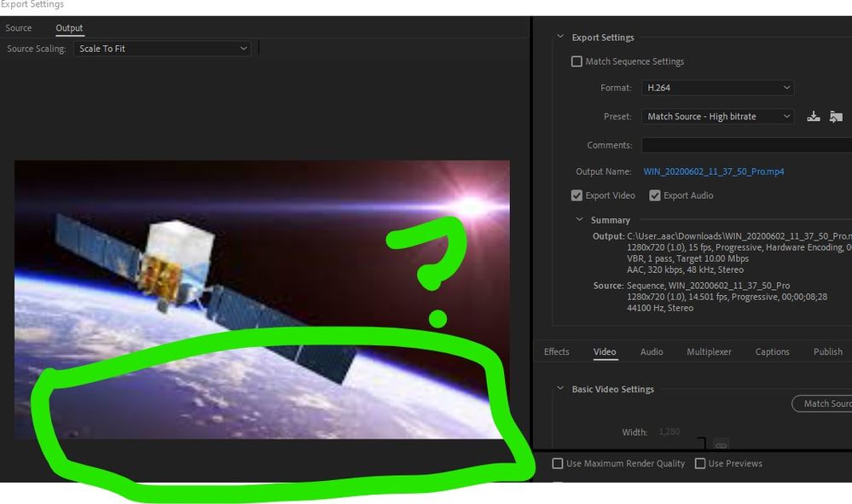
Task: Open the Audio tab
Action: point(652,351)
